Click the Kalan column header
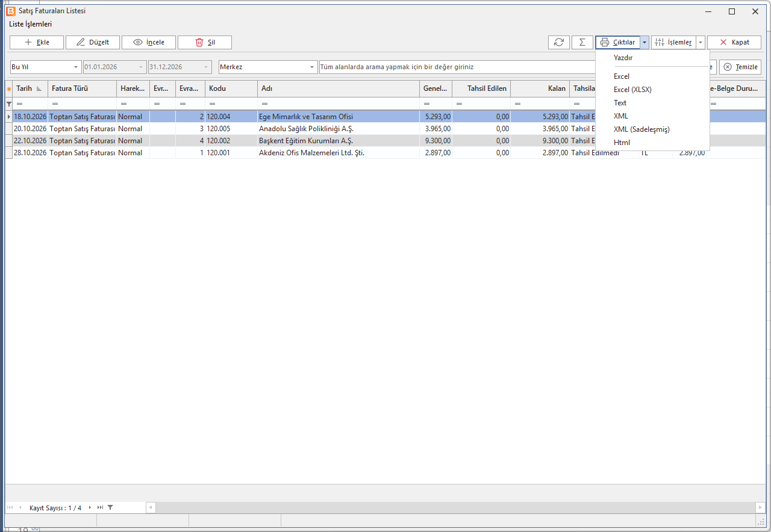 540,89
